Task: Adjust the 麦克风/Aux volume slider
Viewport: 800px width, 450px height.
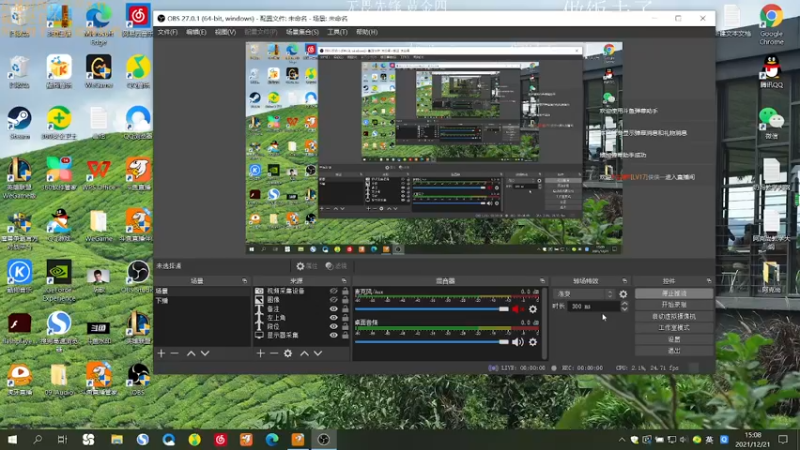Action: pos(432,309)
